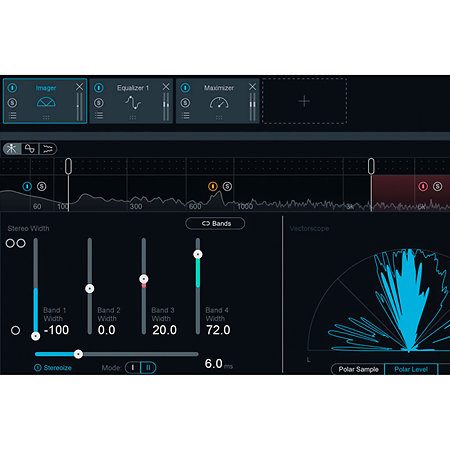Select Stereoize Mode I
This screenshot has height=450, width=450.
[133, 368]
